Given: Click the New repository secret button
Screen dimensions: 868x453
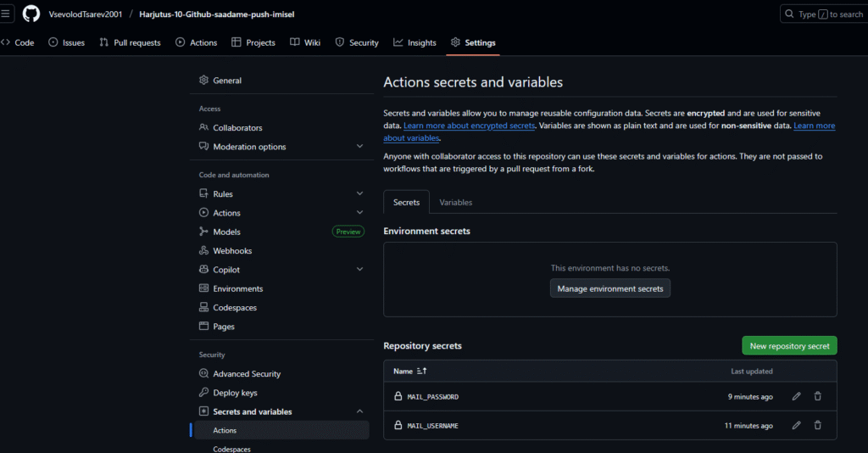Looking at the screenshot, I should click(x=789, y=346).
